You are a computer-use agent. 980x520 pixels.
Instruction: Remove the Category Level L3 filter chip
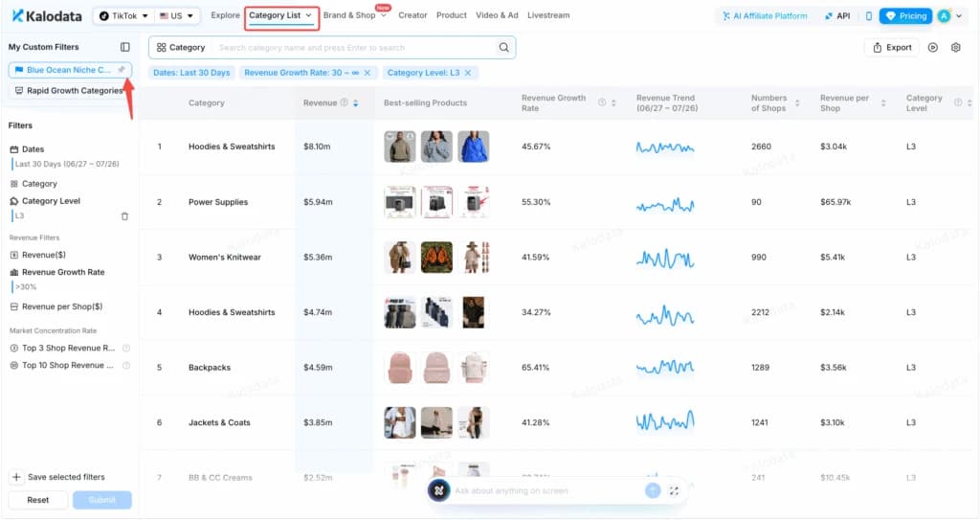click(x=467, y=73)
